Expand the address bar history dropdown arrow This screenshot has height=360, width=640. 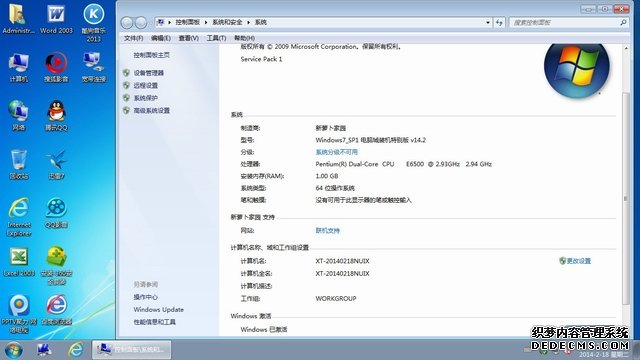488,22
